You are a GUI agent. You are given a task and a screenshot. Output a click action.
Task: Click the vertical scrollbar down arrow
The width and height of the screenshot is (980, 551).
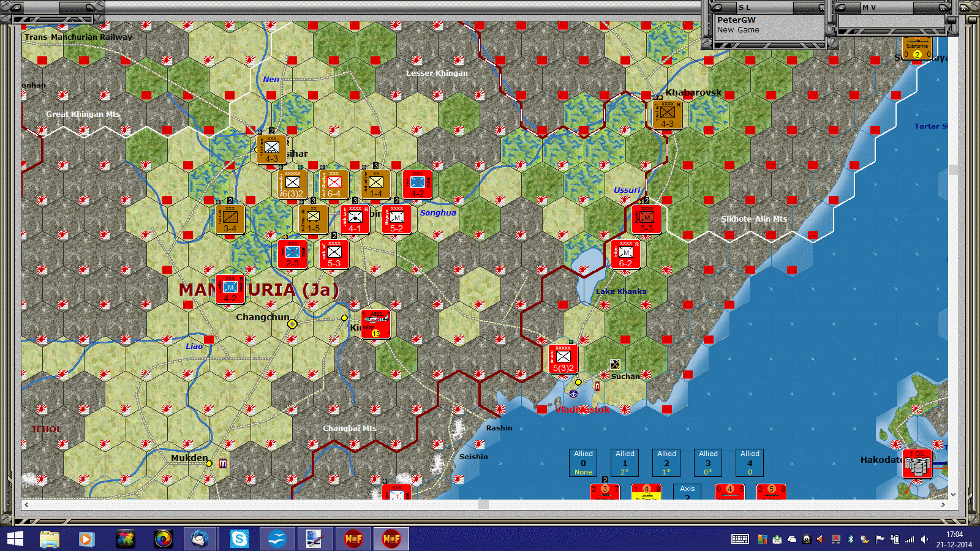coord(953,495)
